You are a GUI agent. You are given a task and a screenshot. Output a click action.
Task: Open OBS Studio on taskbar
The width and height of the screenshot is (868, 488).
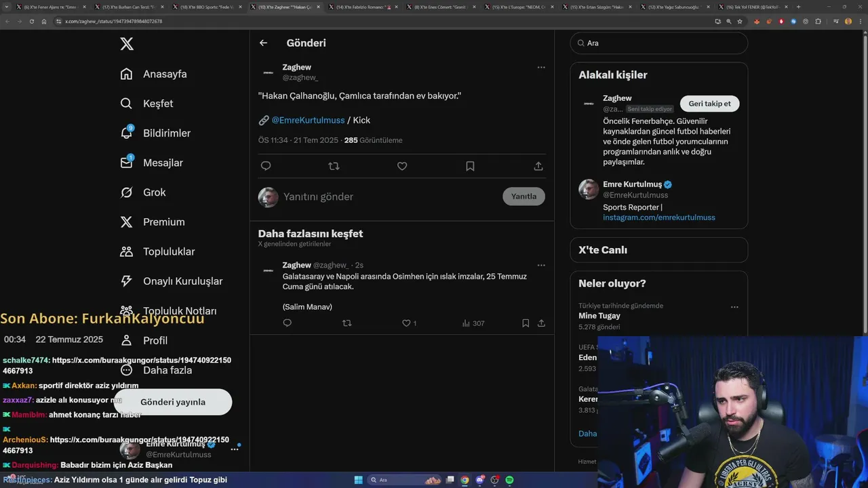pos(495,480)
